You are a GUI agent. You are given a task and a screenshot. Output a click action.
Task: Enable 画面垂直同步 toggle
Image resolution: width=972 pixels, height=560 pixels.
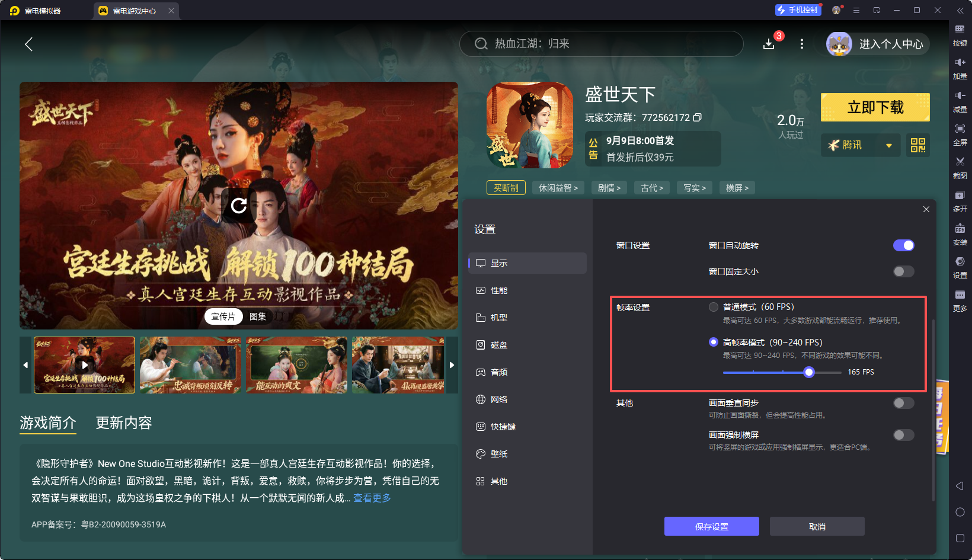tap(904, 403)
